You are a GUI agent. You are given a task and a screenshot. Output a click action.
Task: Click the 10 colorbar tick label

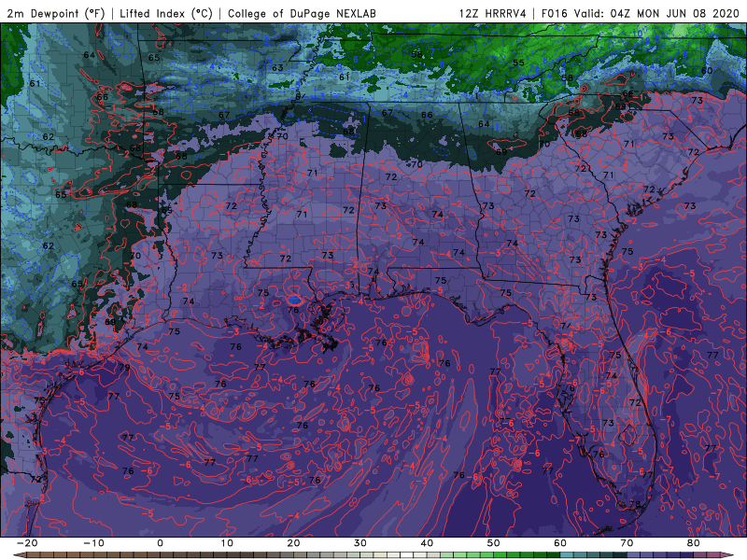(x=227, y=543)
